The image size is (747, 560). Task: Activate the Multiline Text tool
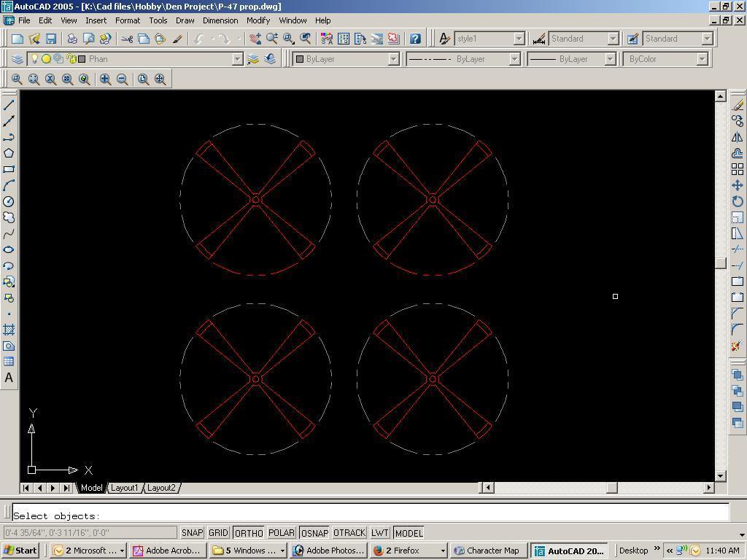point(9,378)
